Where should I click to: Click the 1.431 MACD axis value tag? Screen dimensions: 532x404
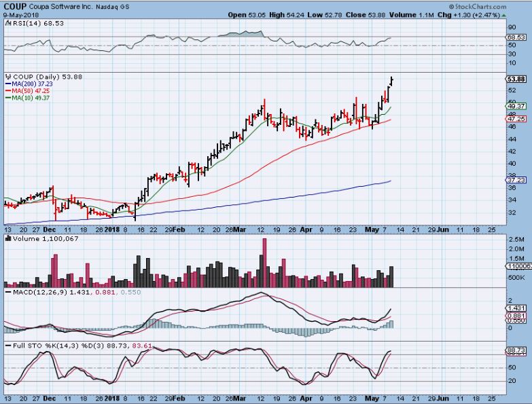point(516,308)
